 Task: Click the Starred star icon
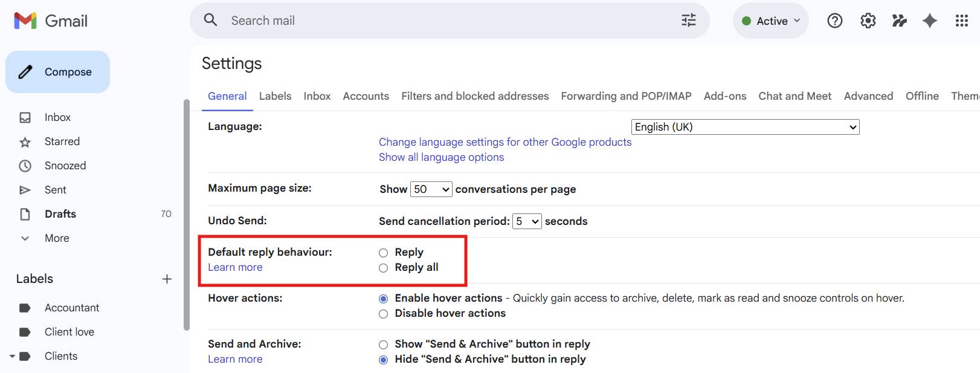[x=25, y=141]
